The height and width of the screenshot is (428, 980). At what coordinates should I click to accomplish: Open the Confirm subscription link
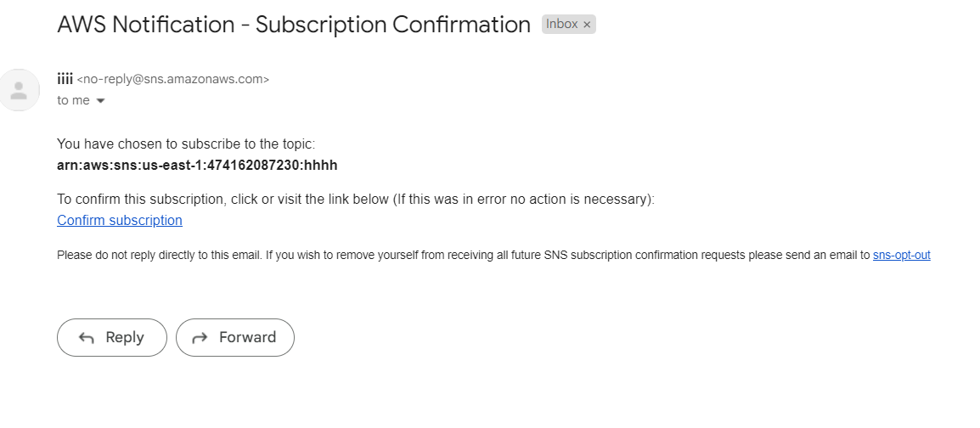pos(120,221)
